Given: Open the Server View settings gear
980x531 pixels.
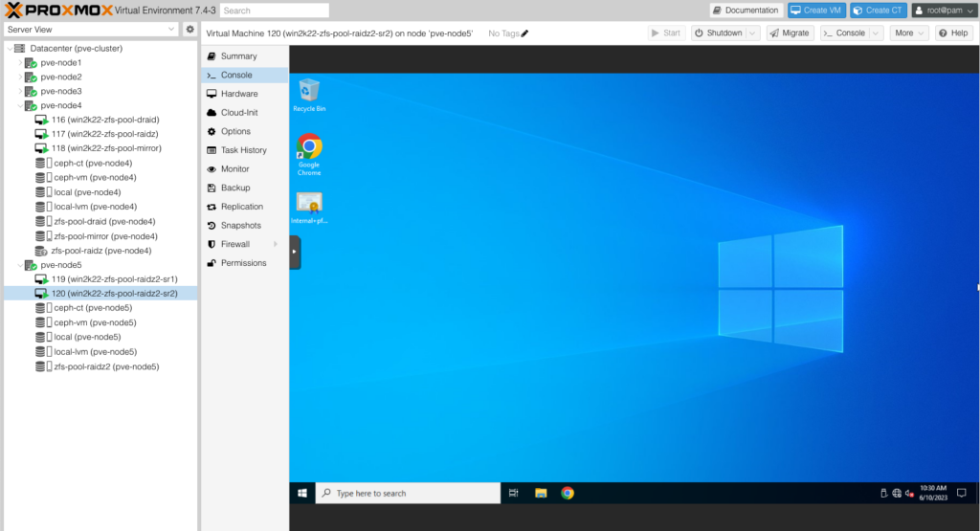Looking at the screenshot, I should coord(190,30).
